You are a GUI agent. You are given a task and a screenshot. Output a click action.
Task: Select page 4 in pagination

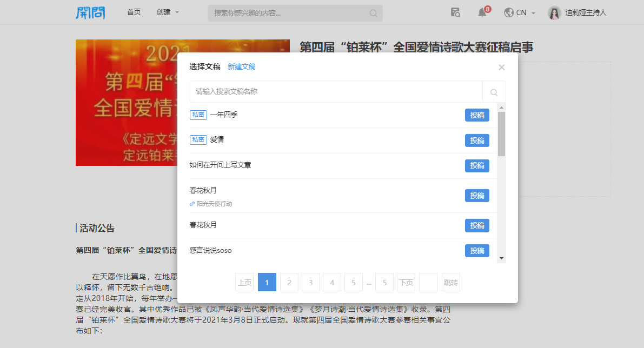pyautogui.click(x=332, y=282)
